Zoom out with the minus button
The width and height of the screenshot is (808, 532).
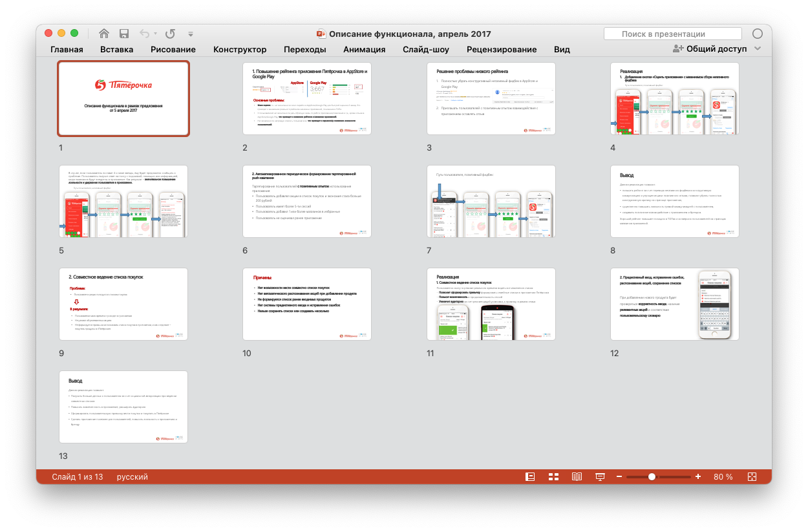(x=619, y=477)
